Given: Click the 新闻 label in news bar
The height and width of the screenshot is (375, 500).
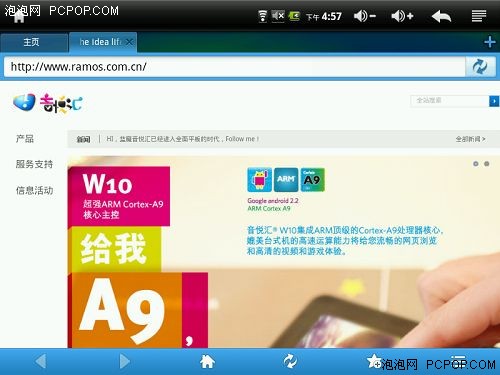Looking at the screenshot, I should pos(83,139).
